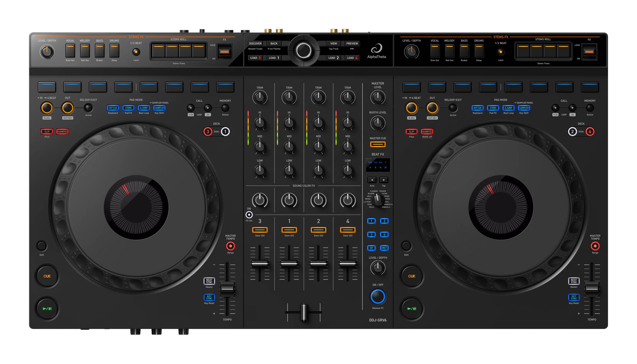Select SAMPLER pad mode on right deck

524,108
